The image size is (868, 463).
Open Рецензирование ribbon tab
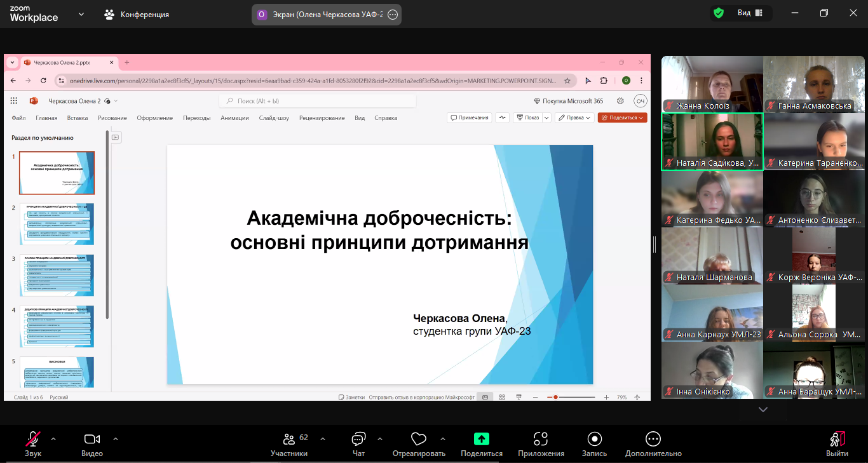[x=322, y=118]
